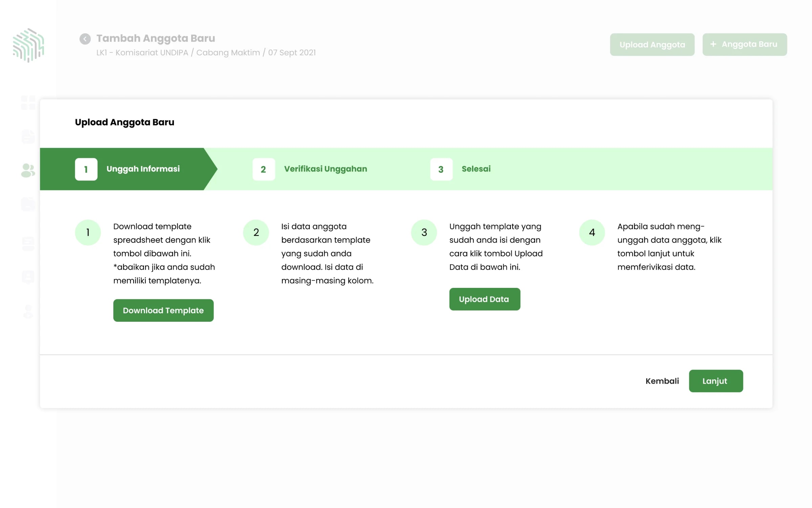
Task: Click step number 1 box in progress bar
Action: tap(86, 169)
